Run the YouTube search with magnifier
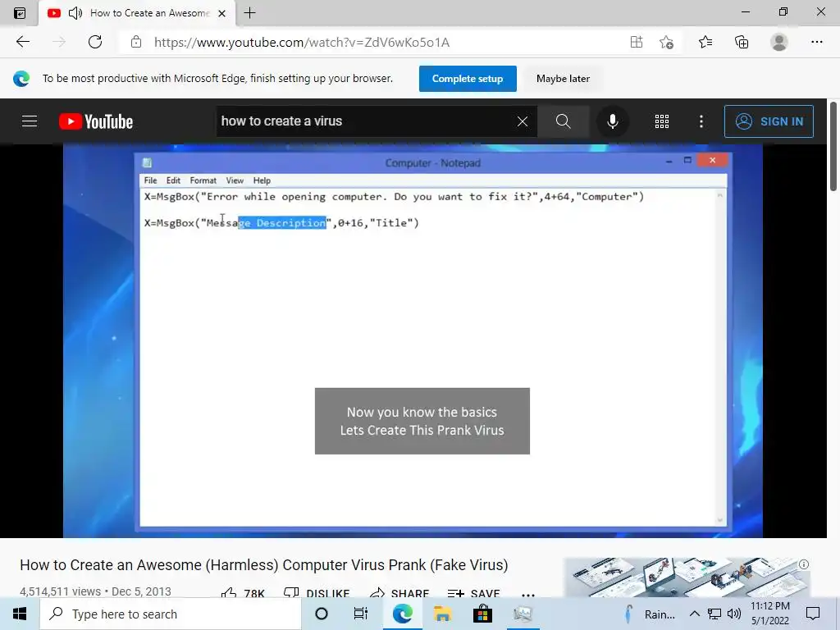840x630 pixels. (x=563, y=121)
